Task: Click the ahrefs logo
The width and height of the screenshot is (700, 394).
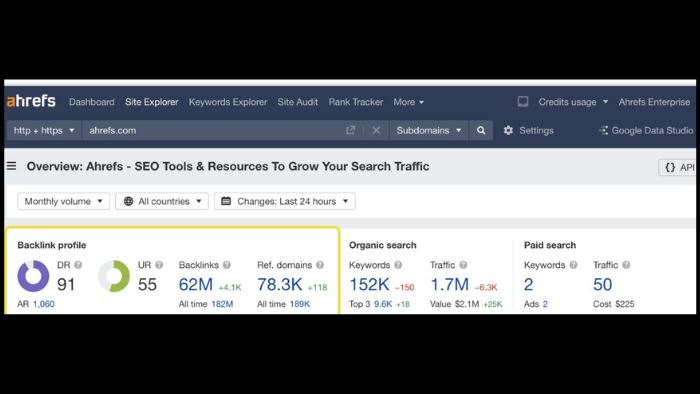Action: pyautogui.click(x=31, y=101)
